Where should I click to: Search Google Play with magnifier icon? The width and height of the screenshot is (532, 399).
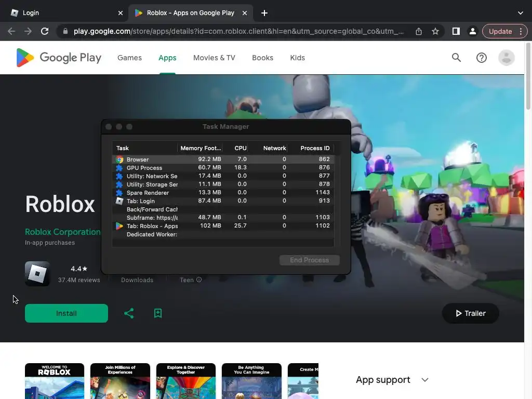pyautogui.click(x=456, y=58)
